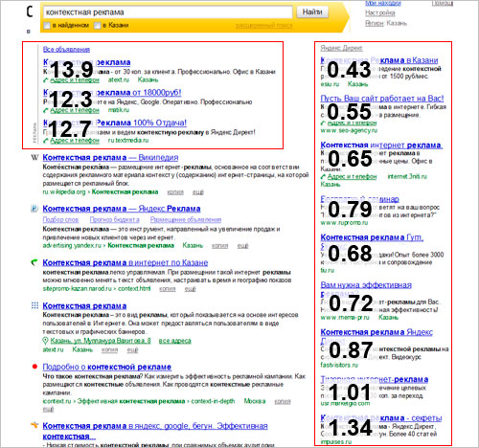Open 'Контекстная реклама — Яндекс Реклама' result

(122, 209)
